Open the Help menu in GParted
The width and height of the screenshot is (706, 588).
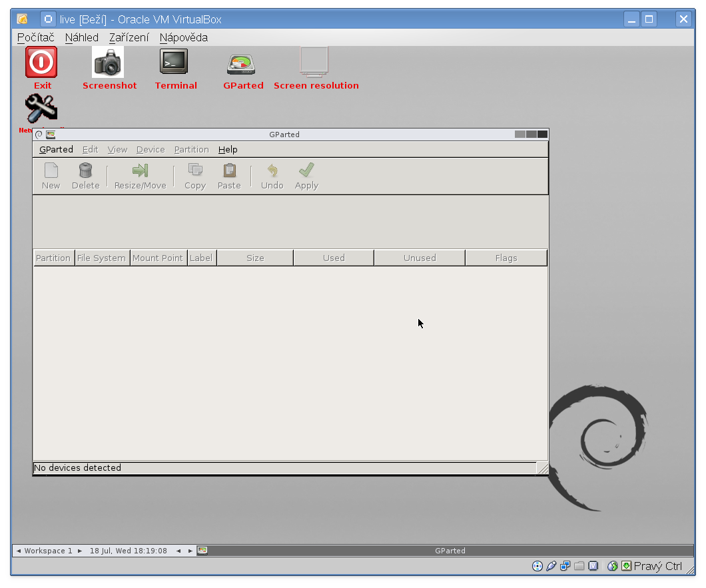coord(228,149)
